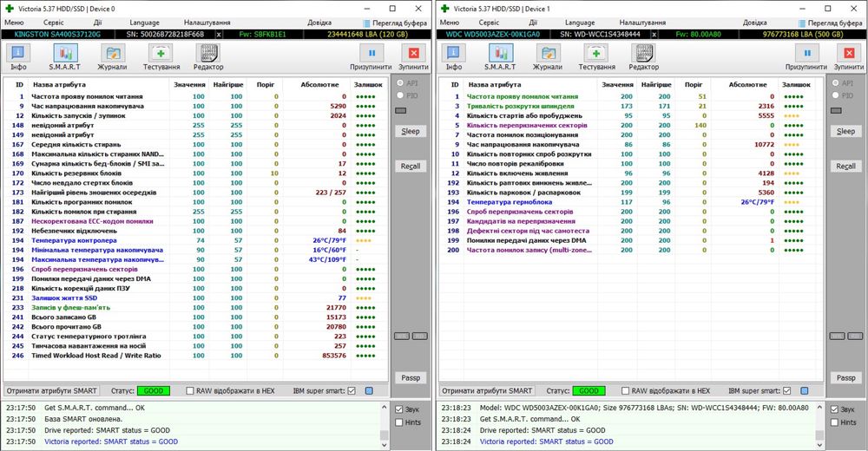Open Журнали icon in Device 1 window
Image resolution: width=868 pixels, height=451 pixels.
click(548, 53)
